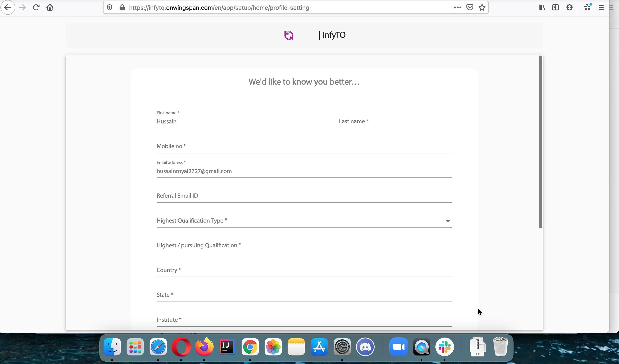Open the browser home page
This screenshot has width=619, height=364.
coord(50,8)
